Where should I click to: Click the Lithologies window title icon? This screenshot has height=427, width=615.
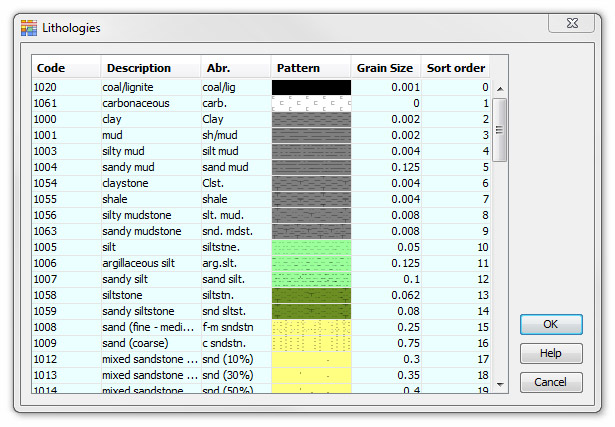tap(29, 28)
